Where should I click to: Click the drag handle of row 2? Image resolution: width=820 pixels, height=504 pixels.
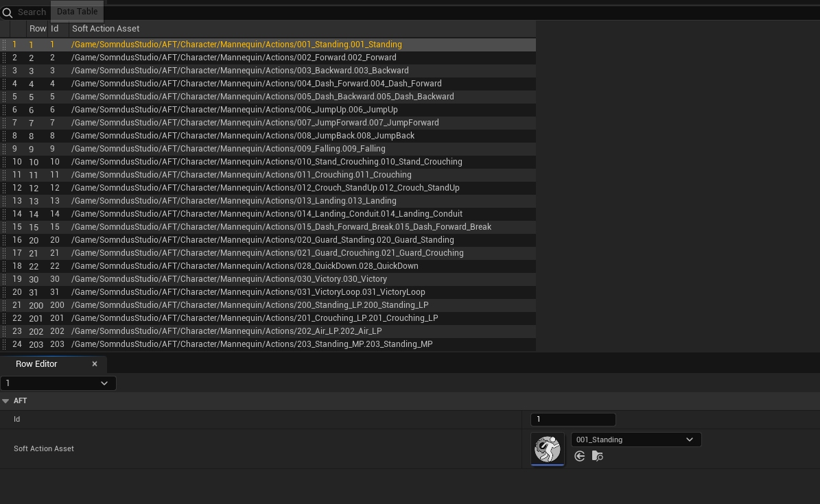coord(4,58)
